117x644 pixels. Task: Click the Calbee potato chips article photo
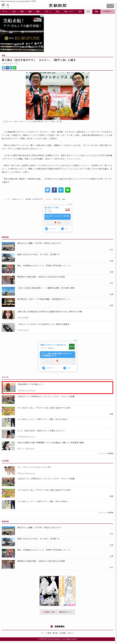point(57,96)
